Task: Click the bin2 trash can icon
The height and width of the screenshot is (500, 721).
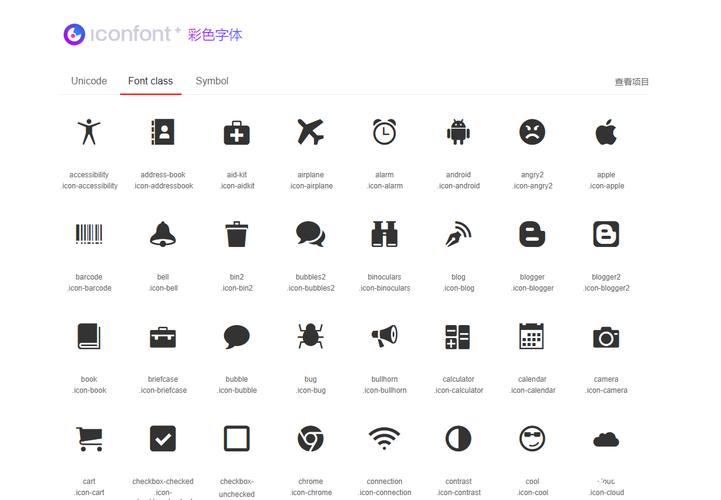Action: tap(237, 234)
